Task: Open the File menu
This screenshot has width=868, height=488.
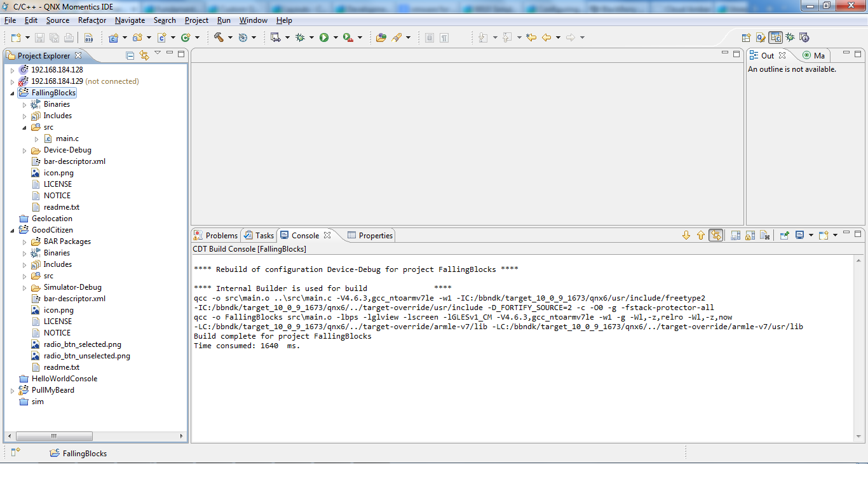Action: coord(10,20)
